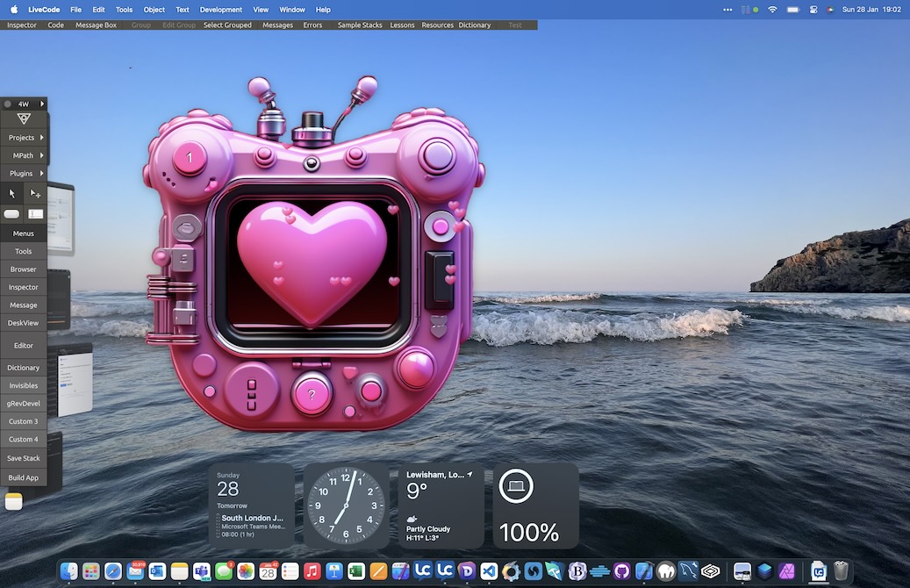This screenshot has width=910, height=588.
Task: Click the Wi-Fi icon in menu bar
Action: click(x=772, y=10)
